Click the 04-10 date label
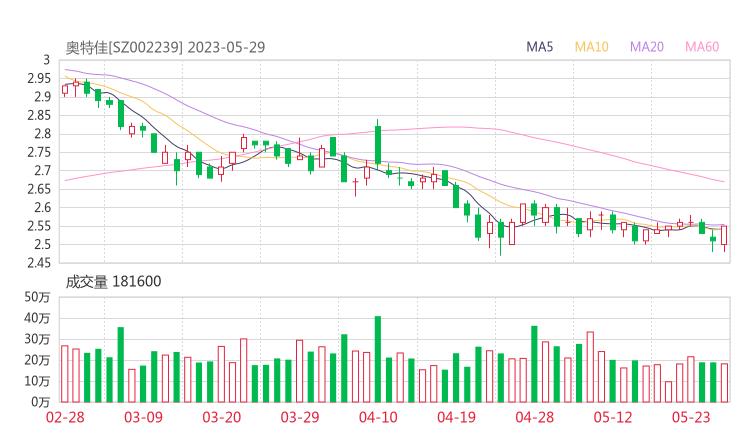 [x=378, y=417]
